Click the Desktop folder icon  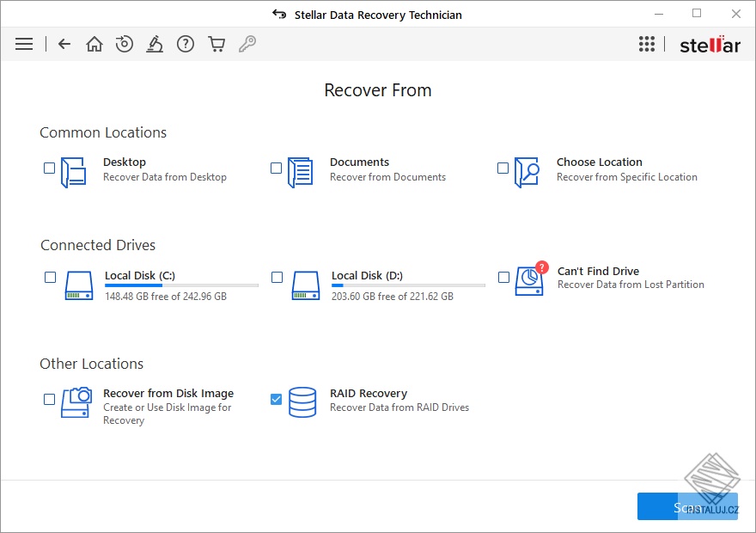74,172
